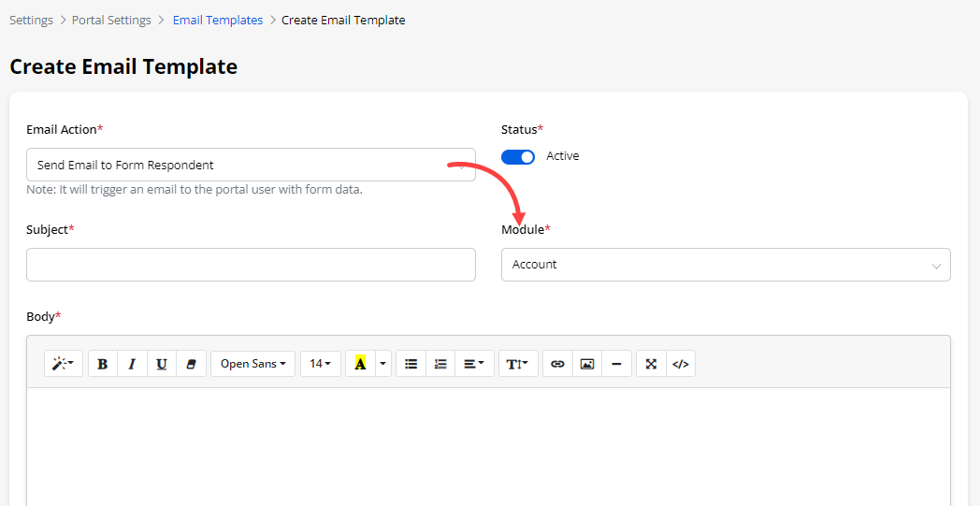Switch editor to fullscreen mode

[651, 364]
